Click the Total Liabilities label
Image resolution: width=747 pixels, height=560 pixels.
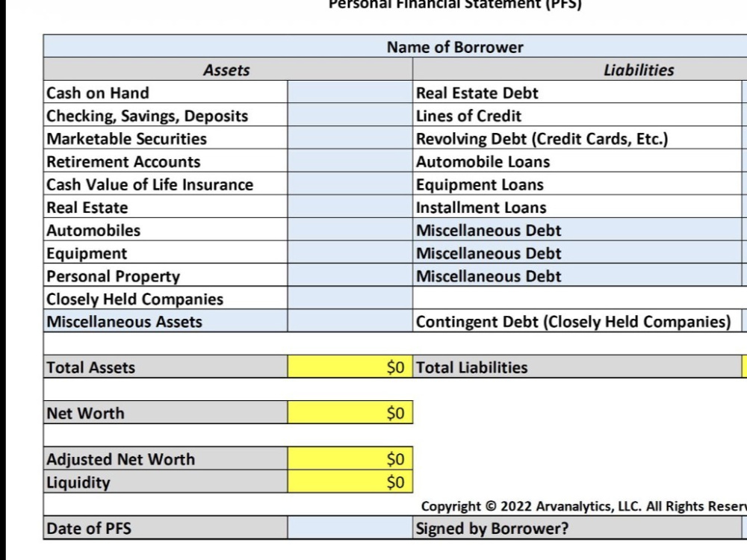click(x=471, y=367)
